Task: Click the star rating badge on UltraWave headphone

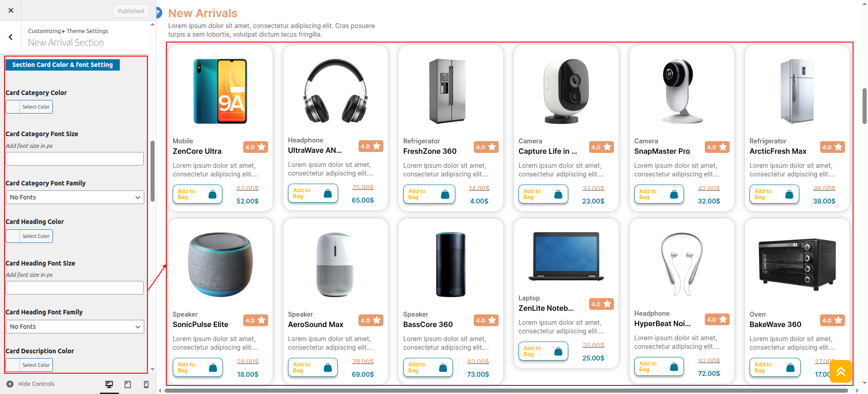Action: tap(371, 146)
